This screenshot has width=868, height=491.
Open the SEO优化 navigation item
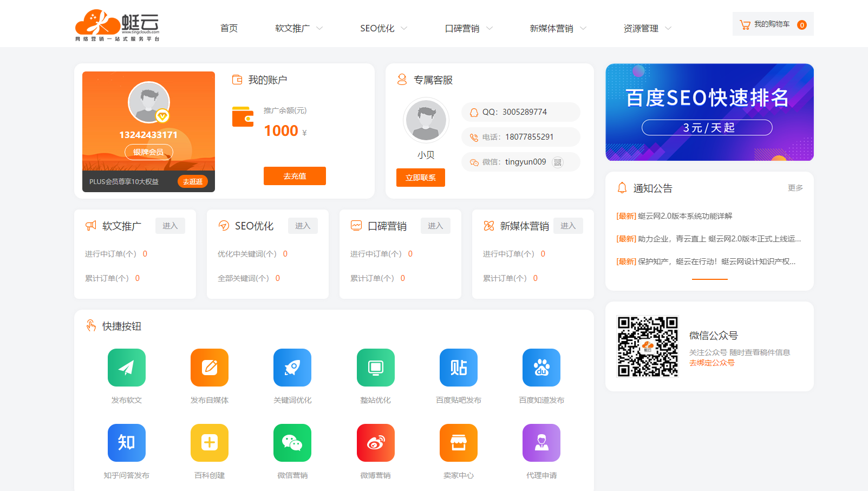click(x=377, y=28)
